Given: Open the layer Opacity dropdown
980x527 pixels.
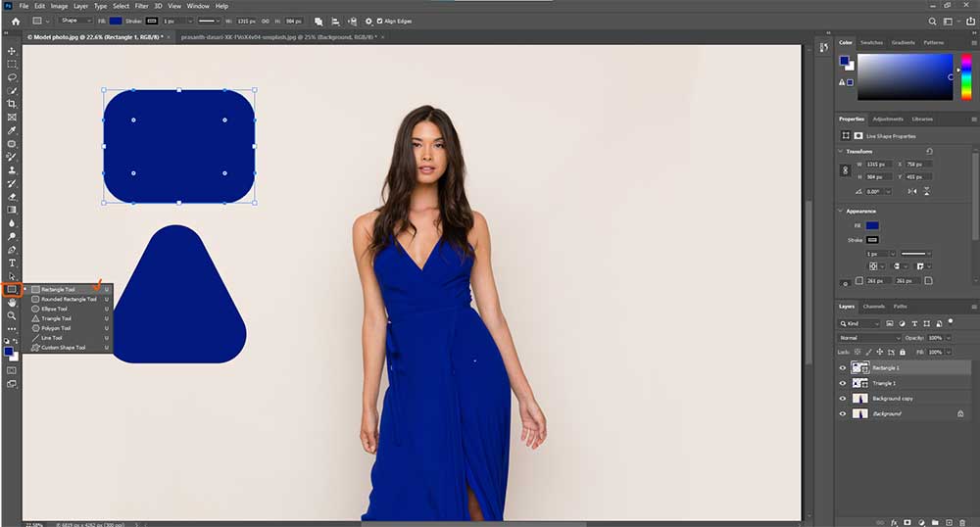Looking at the screenshot, I should click(948, 338).
